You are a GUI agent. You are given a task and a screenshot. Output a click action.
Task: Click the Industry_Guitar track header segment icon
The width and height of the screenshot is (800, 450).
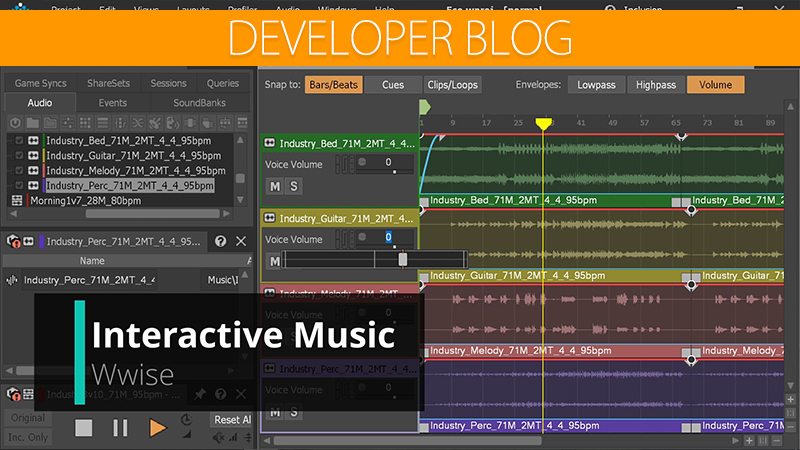coord(269,218)
